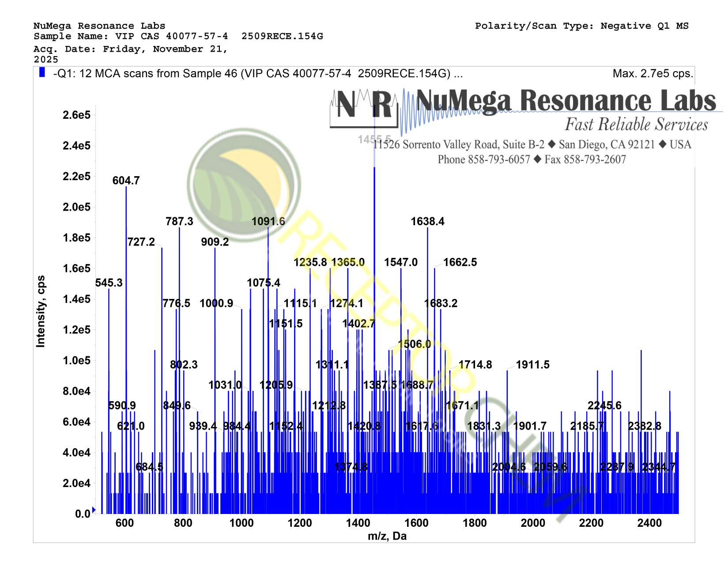Click the -Q1 12 MCA scans title

[x=257, y=74]
